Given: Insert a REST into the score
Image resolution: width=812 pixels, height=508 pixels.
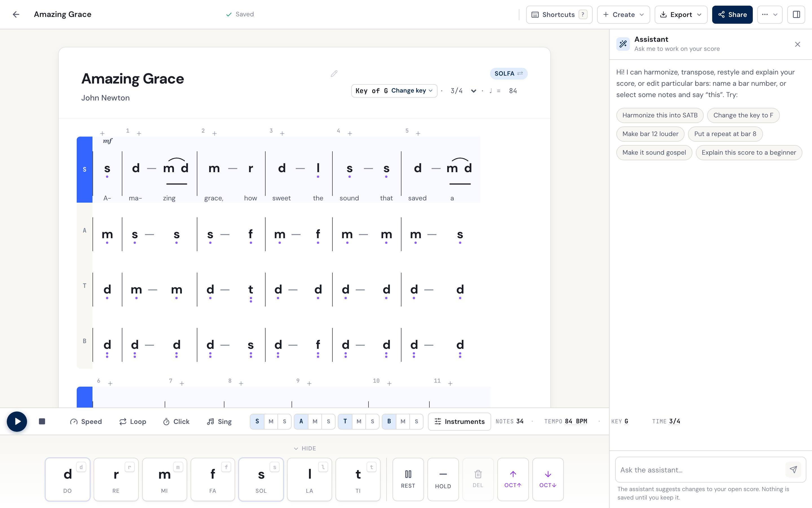Looking at the screenshot, I should 408,479.
